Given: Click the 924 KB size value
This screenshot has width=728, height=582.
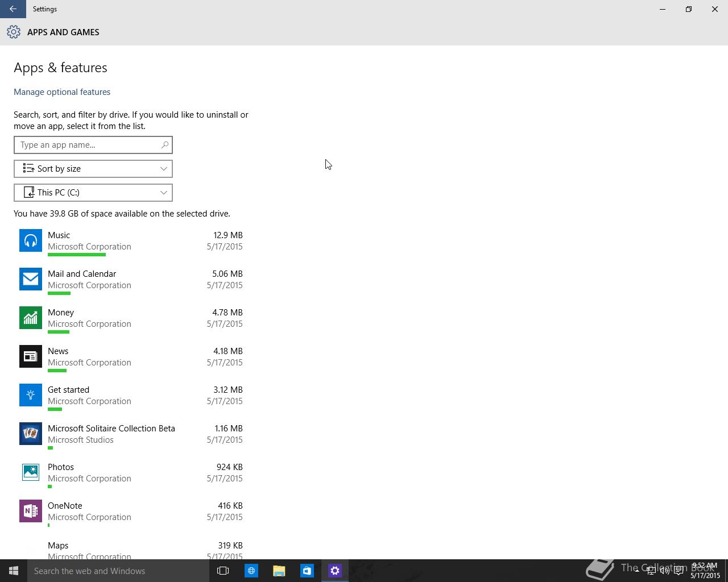Looking at the screenshot, I should coord(230,467).
